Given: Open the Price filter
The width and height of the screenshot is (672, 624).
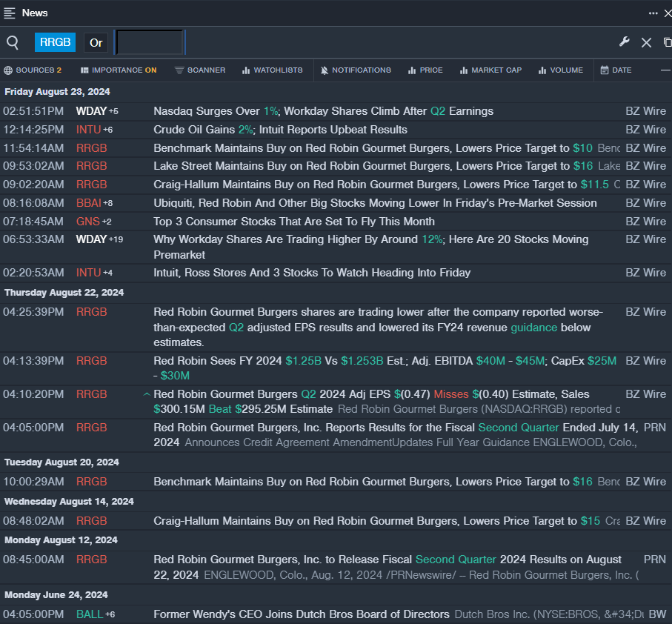Looking at the screenshot, I should [x=425, y=70].
